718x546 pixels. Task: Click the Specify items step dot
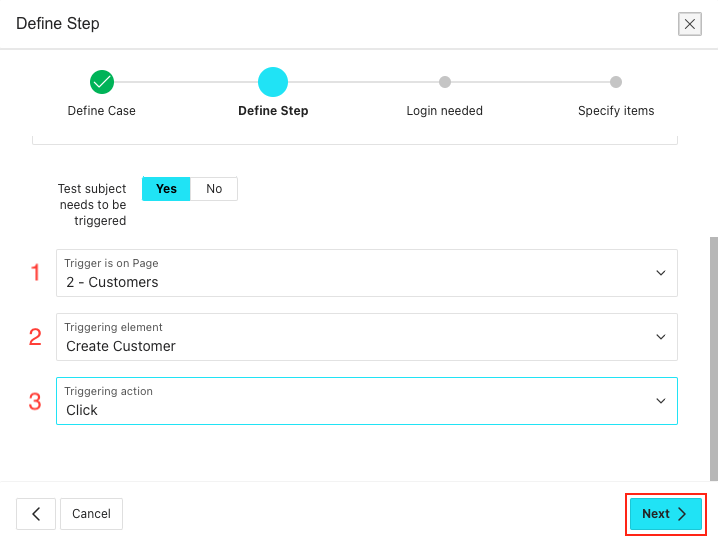[616, 82]
